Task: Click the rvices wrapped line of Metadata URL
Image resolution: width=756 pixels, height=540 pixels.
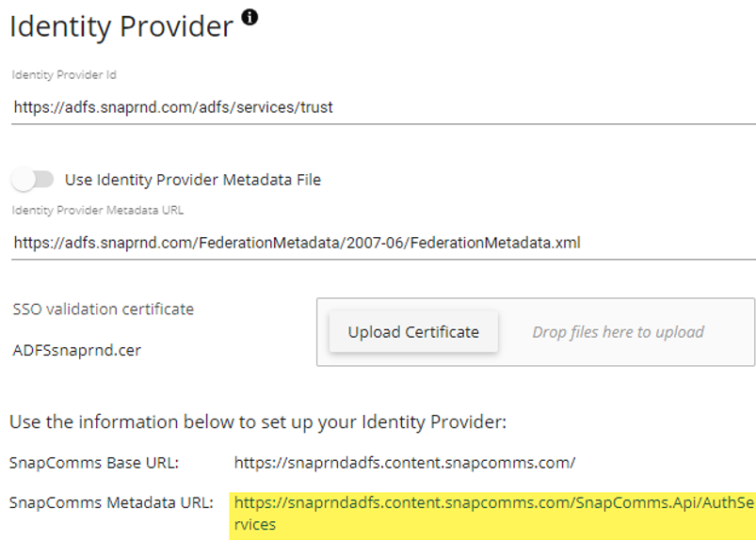Action: 254,525
